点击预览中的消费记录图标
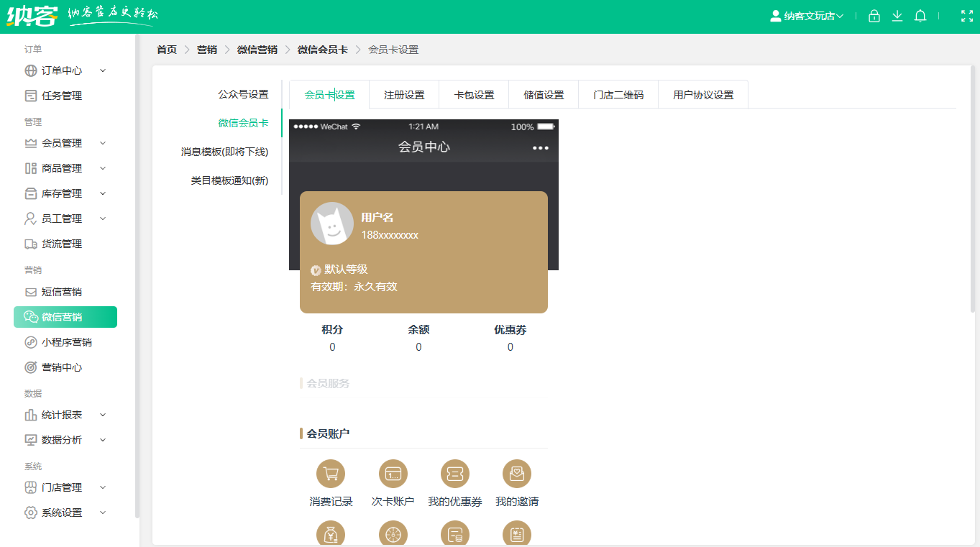The height and width of the screenshot is (547, 980). 331,474
